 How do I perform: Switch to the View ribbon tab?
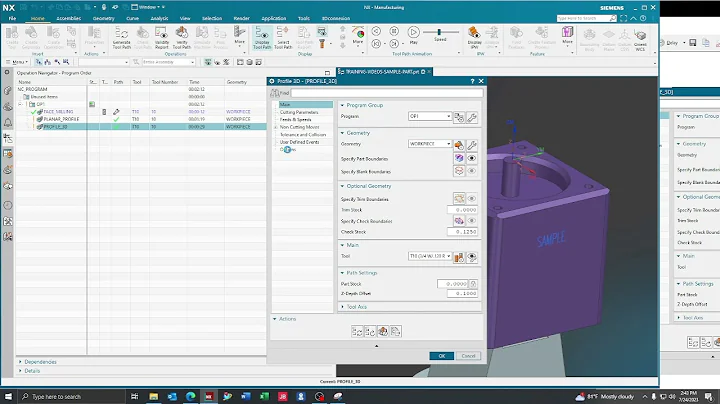(x=185, y=18)
